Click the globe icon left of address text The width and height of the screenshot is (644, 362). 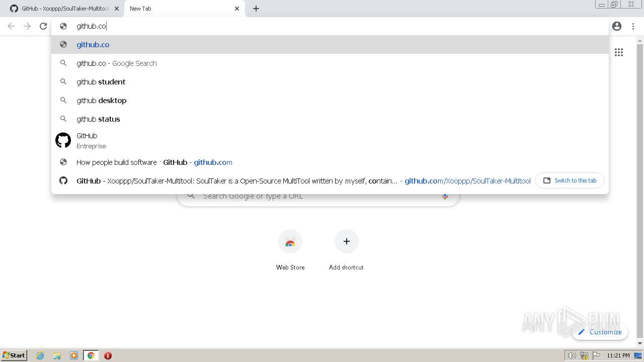(x=63, y=26)
